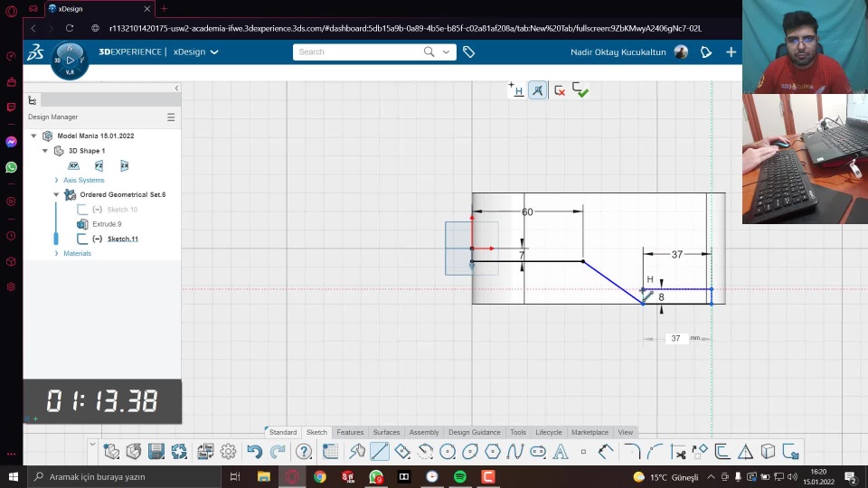868x488 pixels.
Task: Click the 37 mm dimension input box
Action: tap(676, 338)
